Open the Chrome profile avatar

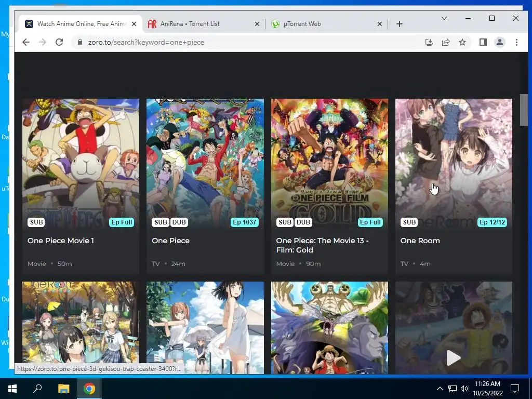click(x=500, y=42)
